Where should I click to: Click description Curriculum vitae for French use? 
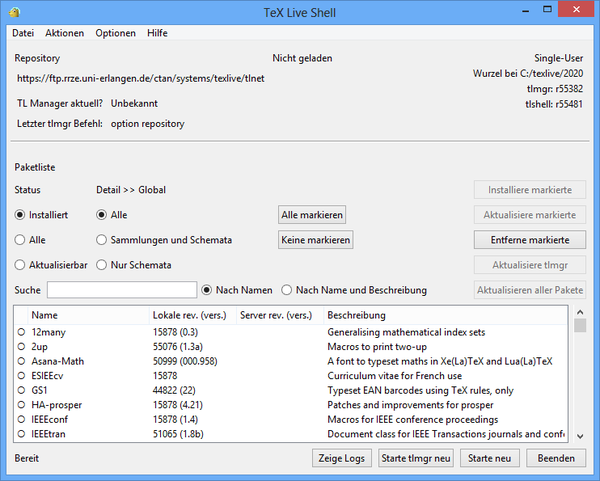(x=395, y=375)
